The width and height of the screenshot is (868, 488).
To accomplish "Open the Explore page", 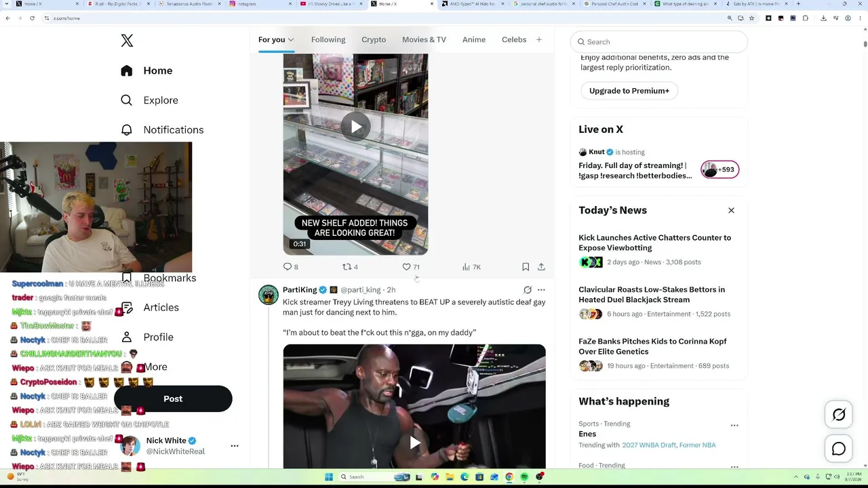I will coord(149,100).
